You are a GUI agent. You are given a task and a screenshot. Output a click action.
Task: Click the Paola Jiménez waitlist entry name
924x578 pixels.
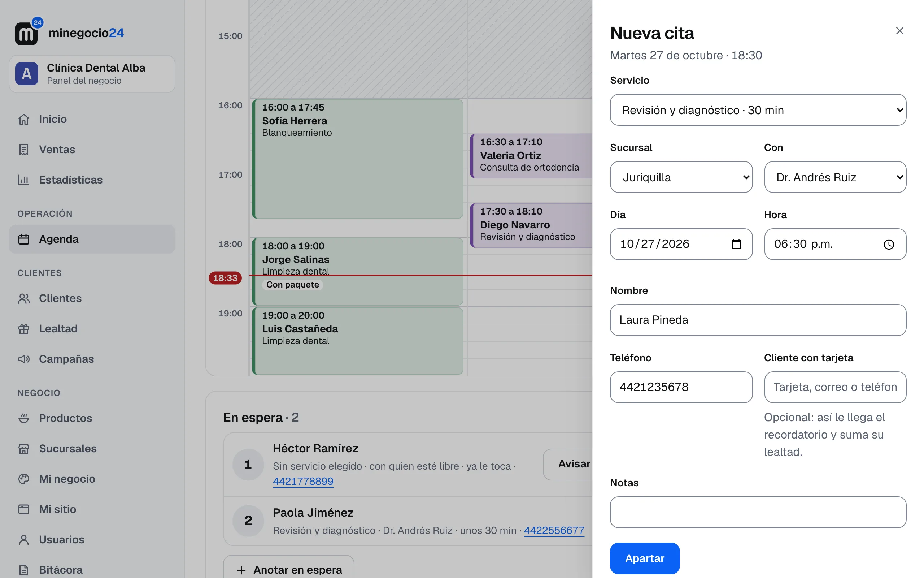pos(313,513)
